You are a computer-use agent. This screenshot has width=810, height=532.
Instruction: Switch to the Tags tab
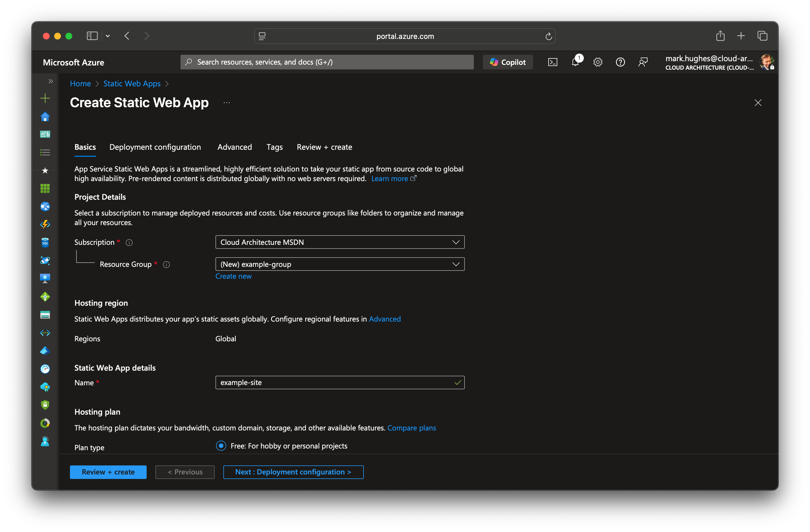275,147
